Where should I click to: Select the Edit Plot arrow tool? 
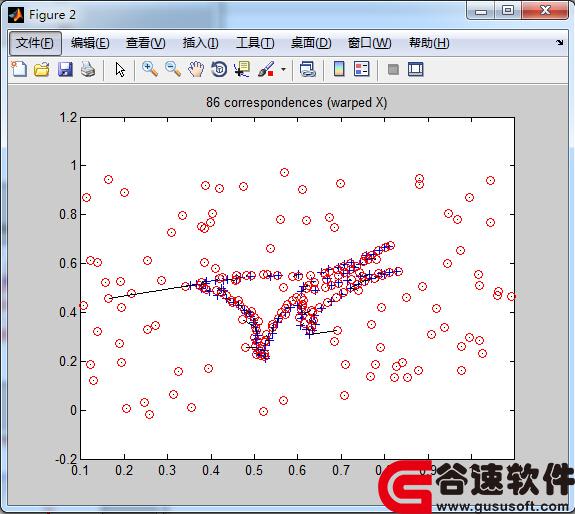click(120, 69)
